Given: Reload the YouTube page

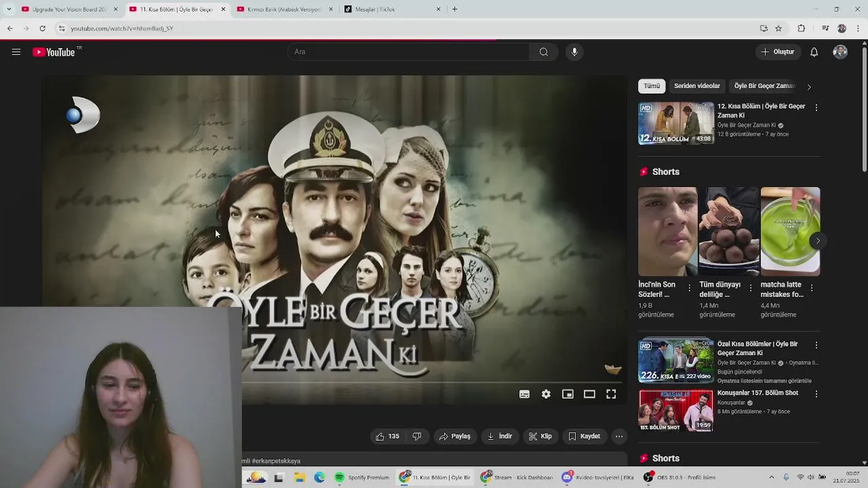Looking at the screenshot, I should coord(42,28).
